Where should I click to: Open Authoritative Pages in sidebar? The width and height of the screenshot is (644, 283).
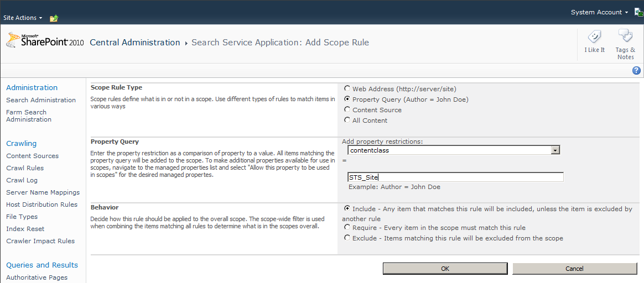pos(37,277)
